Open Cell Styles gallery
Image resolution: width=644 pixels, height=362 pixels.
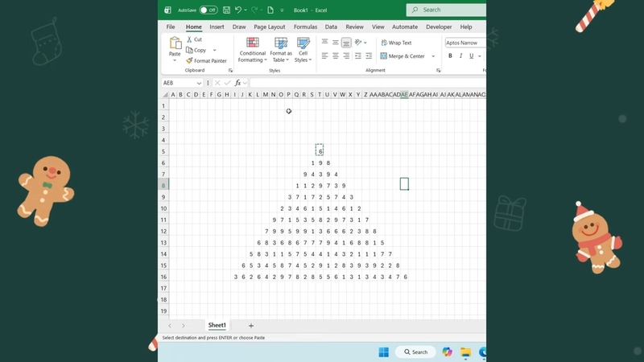point(303,50)
